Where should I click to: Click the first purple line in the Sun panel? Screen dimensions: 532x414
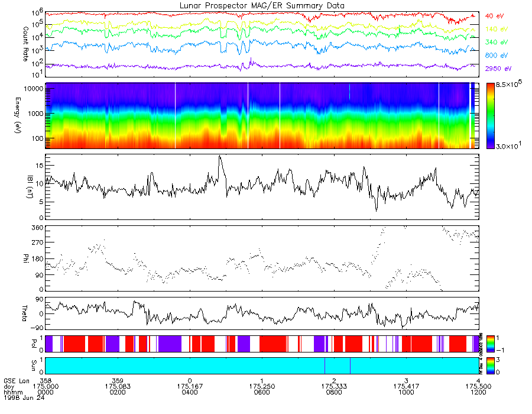325,366
